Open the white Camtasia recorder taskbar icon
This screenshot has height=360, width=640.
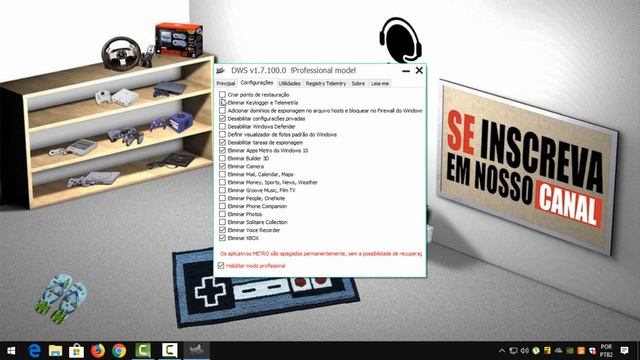pyautogui.click(x=169, y=351)
